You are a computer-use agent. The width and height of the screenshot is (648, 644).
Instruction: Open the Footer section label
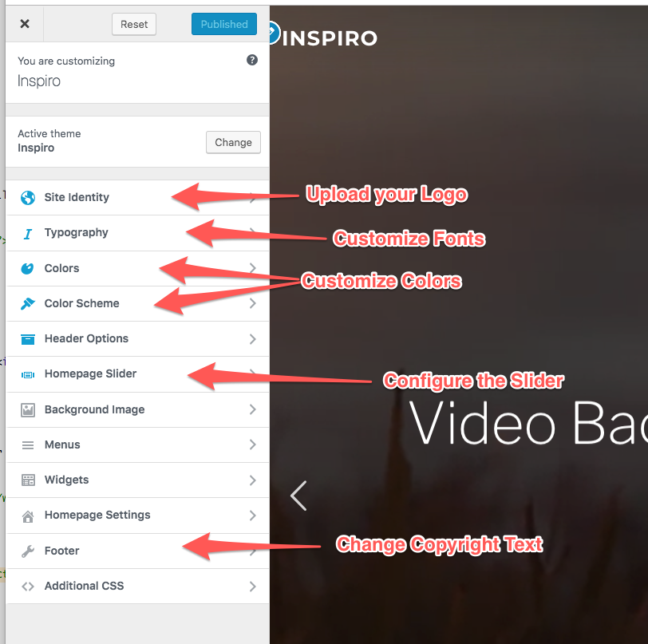click(62, 551)
